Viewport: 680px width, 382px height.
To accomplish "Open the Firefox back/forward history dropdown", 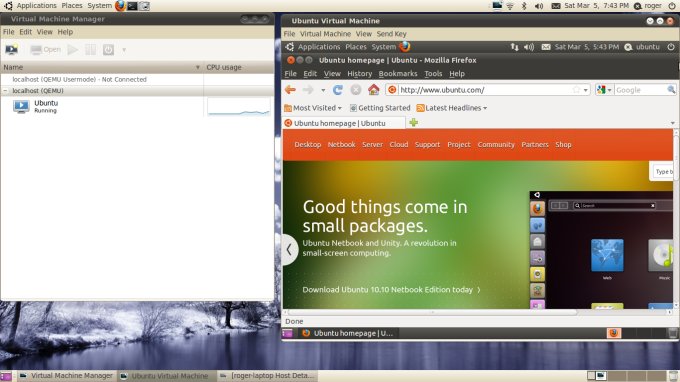I will pyautogui.click(x=323, y=90).
